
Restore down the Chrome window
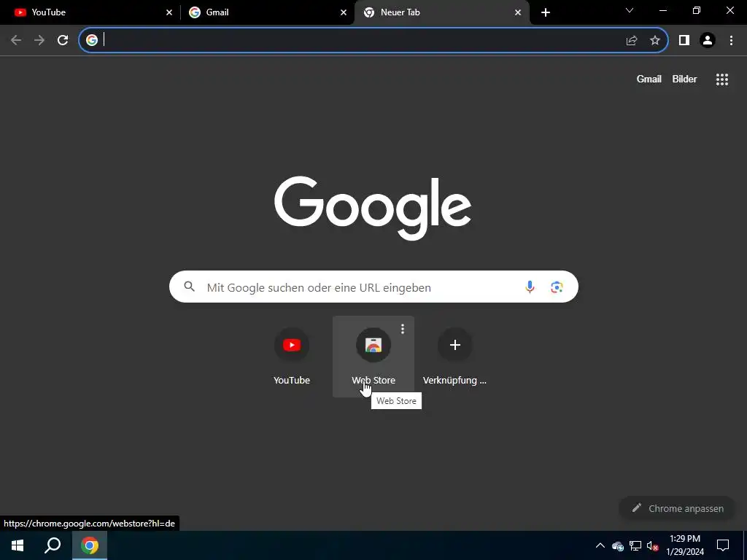697,10
